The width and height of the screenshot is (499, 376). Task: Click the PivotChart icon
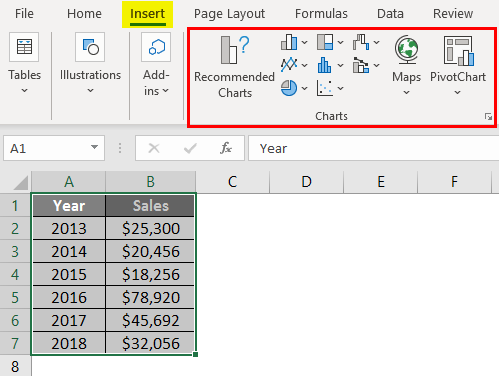pyautogui.click(x=458, y=51)
